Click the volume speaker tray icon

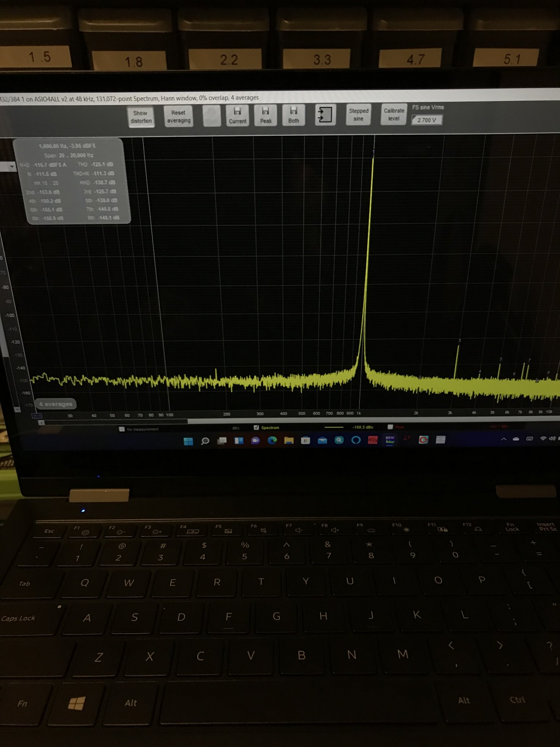tap(553, 438)
